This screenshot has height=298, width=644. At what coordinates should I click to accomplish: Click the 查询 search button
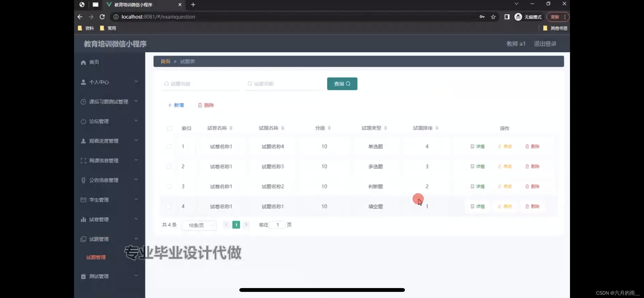(x=342, y=84)
